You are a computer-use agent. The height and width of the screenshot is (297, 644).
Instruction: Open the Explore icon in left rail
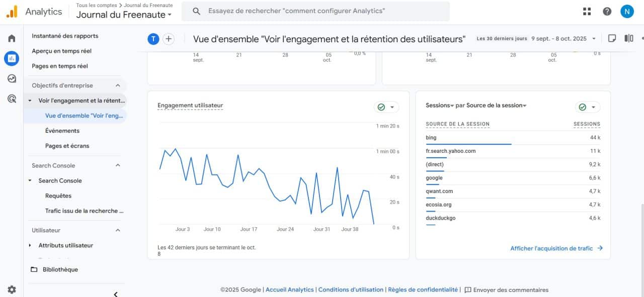pos(12,78)
